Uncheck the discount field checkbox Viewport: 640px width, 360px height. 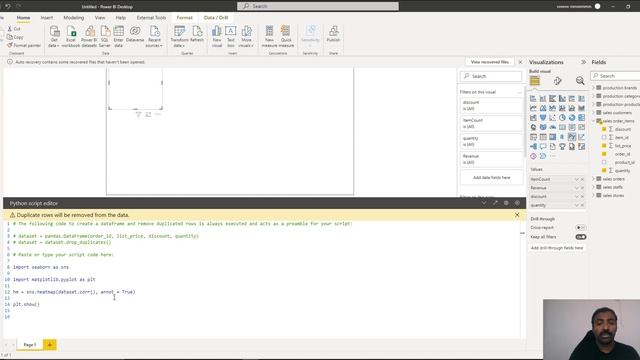[604, 129]
